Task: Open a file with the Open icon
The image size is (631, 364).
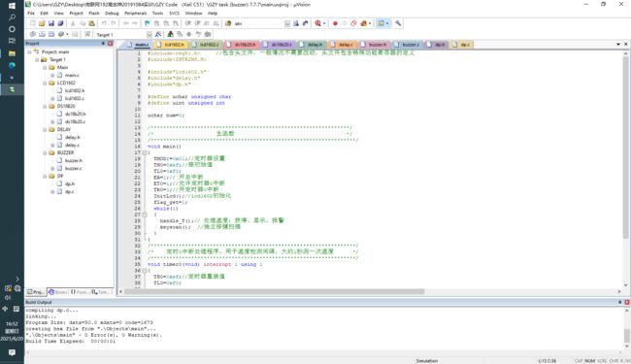Action: (x=42, y=23)
